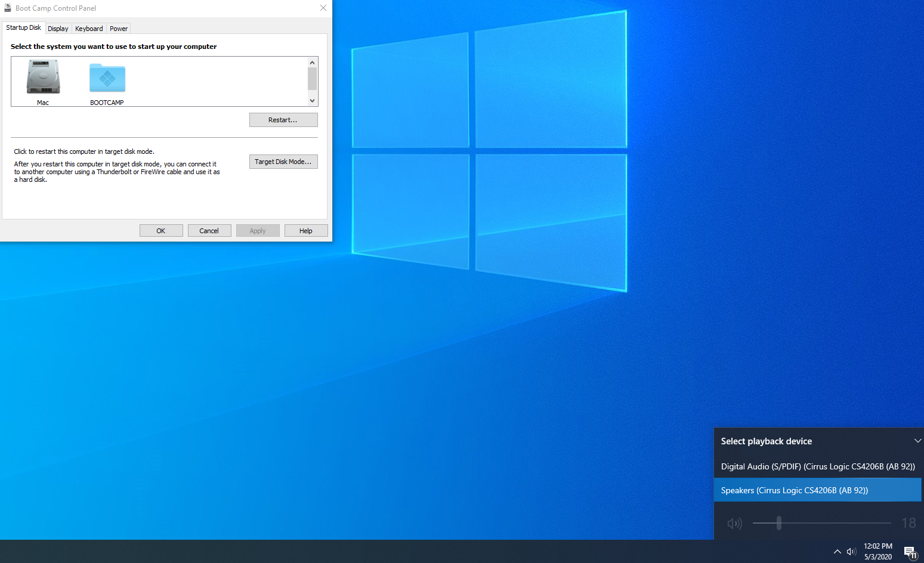Select the BOOTCAMP startup disk icon
This screenshot has height=563, width=924.
[x=107, y=78]
